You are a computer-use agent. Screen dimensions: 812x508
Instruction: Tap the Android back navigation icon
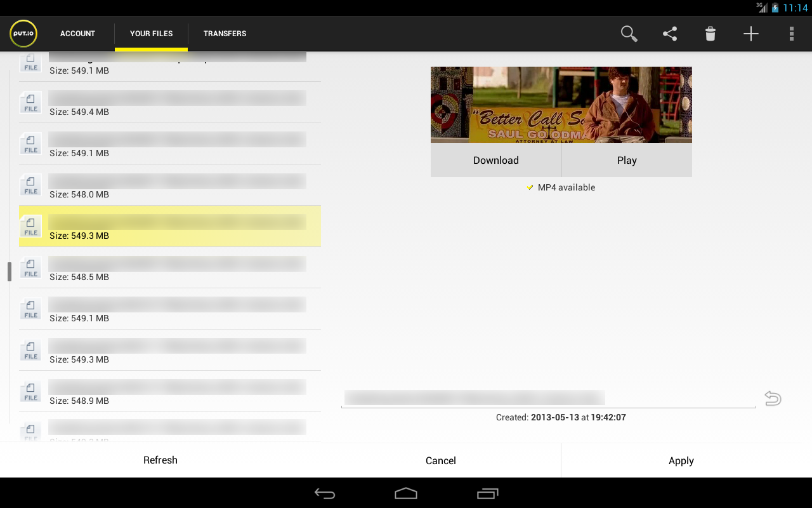tap(325, 493)
